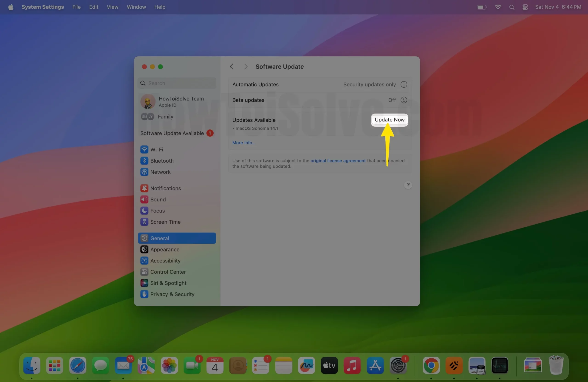Open Privacy & Security settings
Screen dimensions: 588x382
[x=177, y=294]
